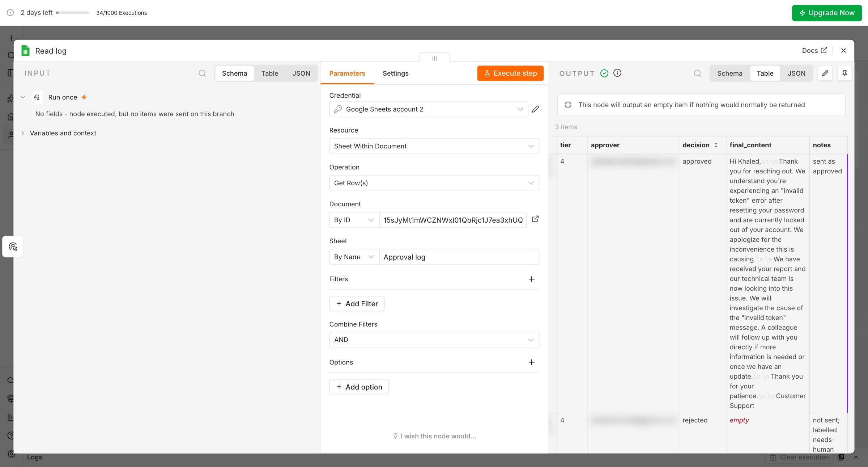The image size is (868, 467).
Task: Switch input view to Table
Action: (270, 73)
